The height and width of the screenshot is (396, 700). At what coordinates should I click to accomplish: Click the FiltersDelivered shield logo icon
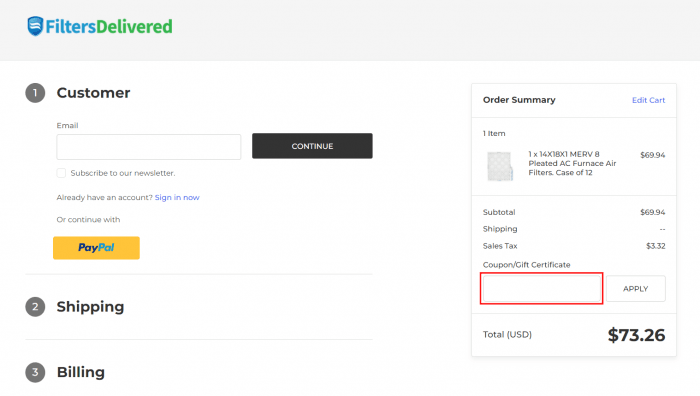35,26
